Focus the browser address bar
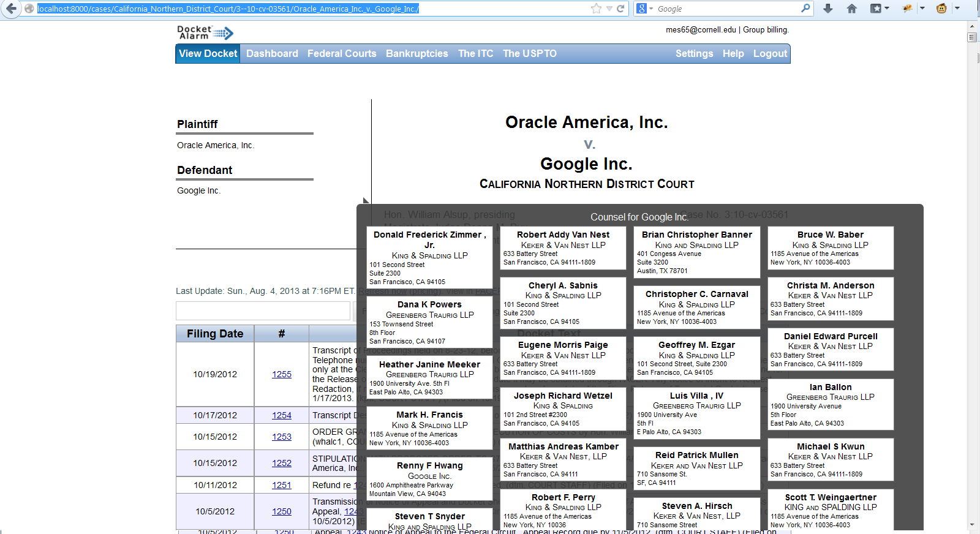This screenshot has width=980, height=534. pos(312,9)
